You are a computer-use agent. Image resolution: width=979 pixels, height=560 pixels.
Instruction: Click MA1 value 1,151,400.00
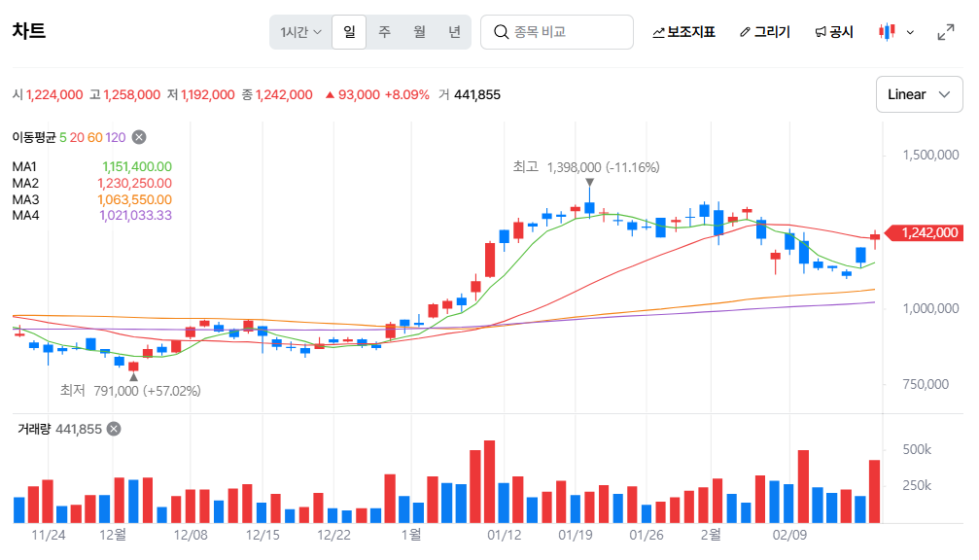pyautogui.click(x=137, y=166)
